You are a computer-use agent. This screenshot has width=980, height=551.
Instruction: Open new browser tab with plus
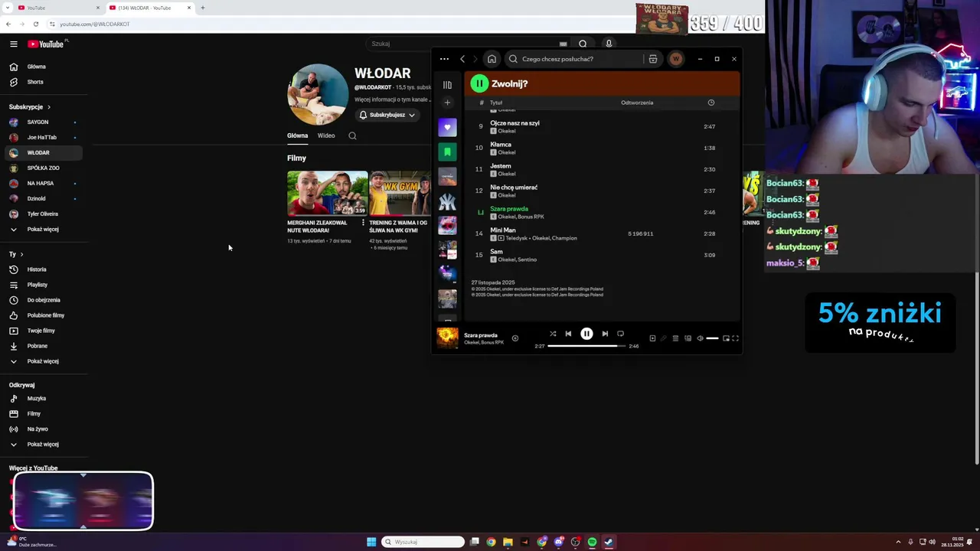pos(202,8)
